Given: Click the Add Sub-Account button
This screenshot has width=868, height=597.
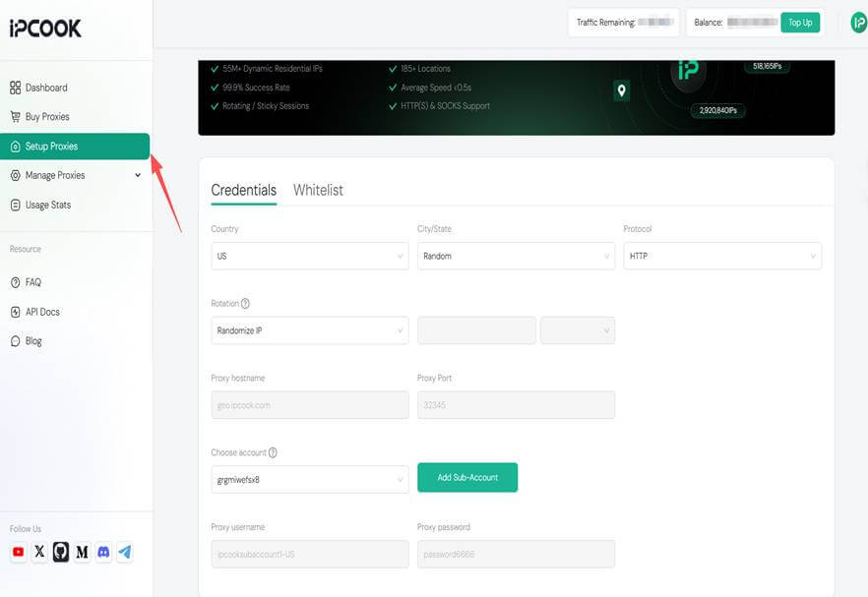Looking at the screenshot, I should pyautogui.click(x=467, y=477).
